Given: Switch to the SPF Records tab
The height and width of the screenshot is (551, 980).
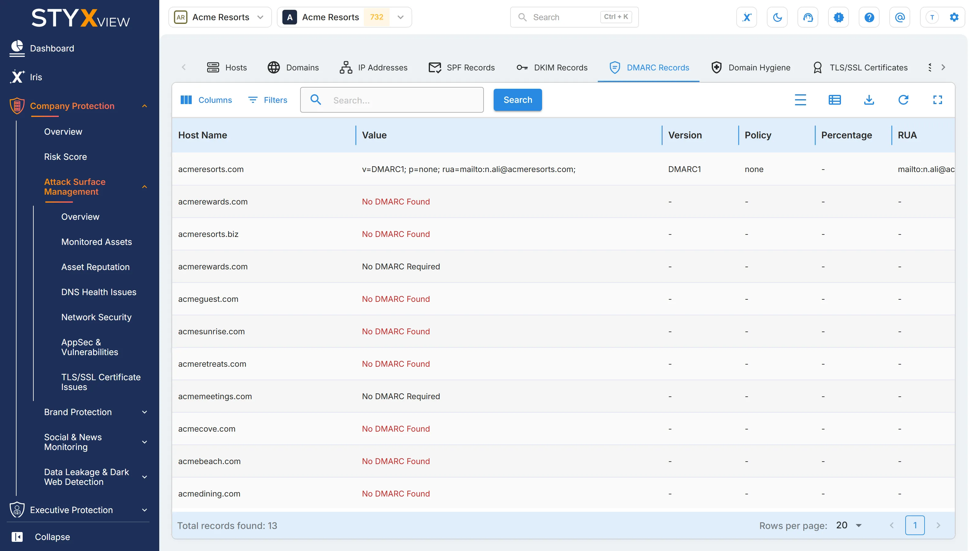Looking at the screenshot, I should click(x=462, y=67).
